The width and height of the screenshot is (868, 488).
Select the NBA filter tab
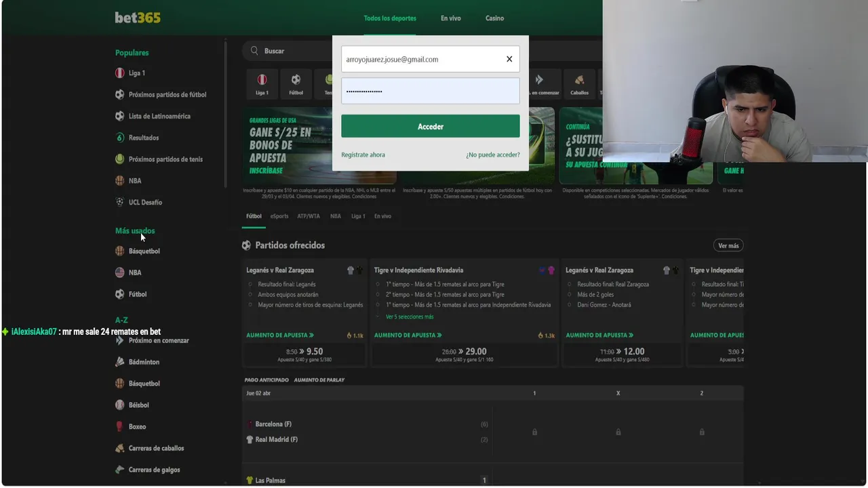click(336, 216)
